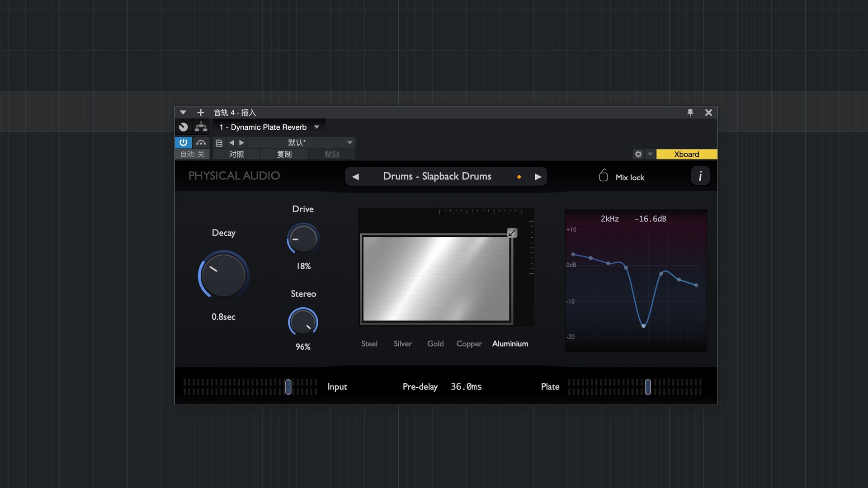Load the previous host preset
Image resolution: width=868 pixels, height=488 pixels.
(x=231, y=143)
